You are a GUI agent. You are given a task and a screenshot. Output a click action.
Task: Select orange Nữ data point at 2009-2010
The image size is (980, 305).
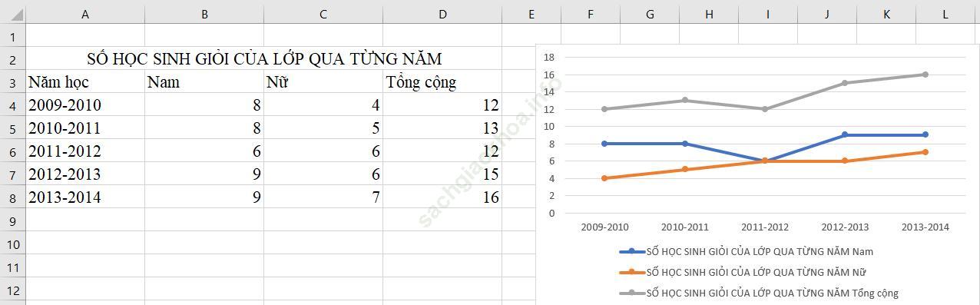tap(604, 178)
